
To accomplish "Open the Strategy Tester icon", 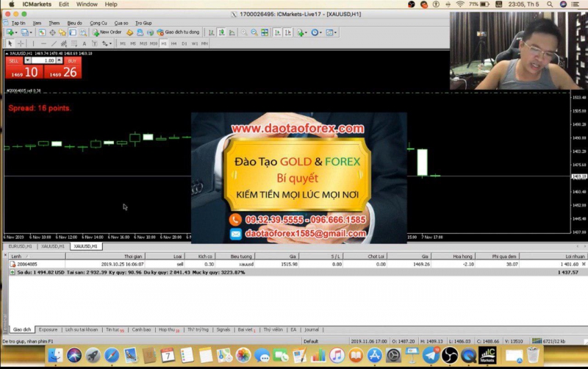I will (x=83, y=32).
